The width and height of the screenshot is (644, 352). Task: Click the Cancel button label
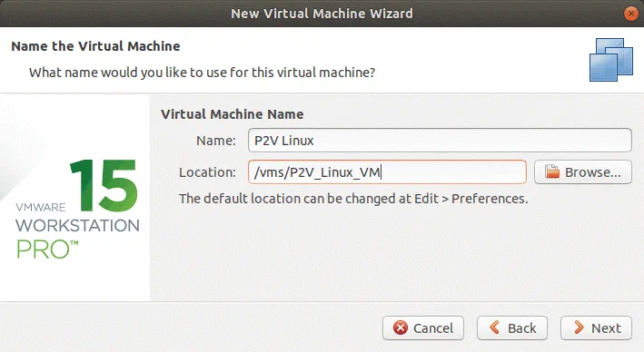coord(433,328)
